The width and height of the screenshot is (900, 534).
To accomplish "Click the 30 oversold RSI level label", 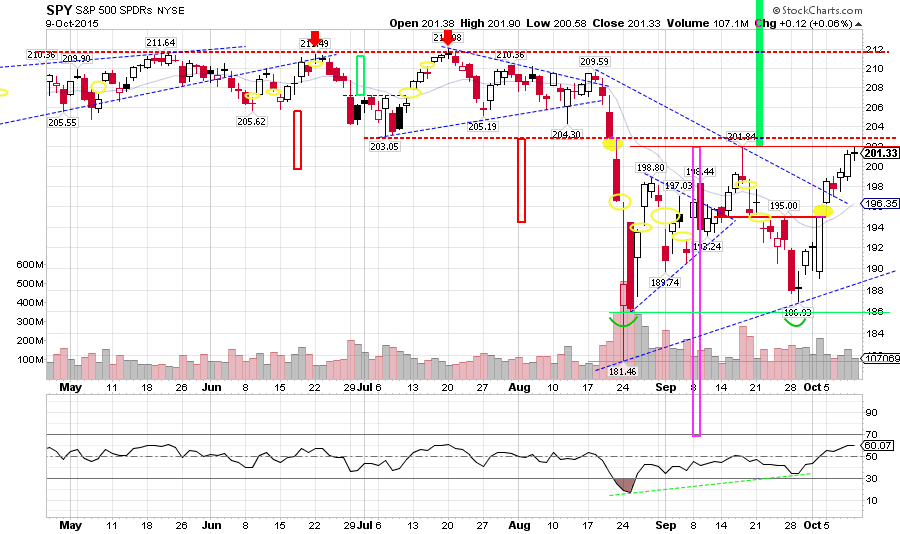I will pos(871,478).
